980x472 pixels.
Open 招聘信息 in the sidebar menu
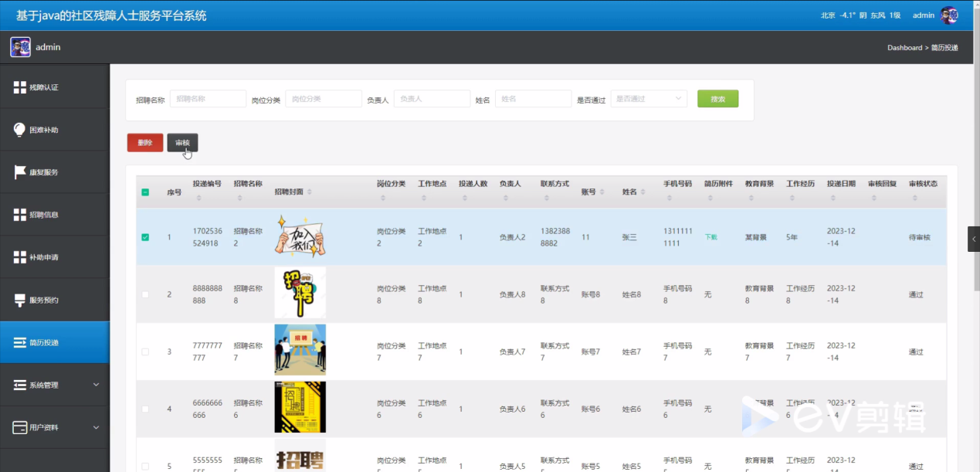pos(55,215)
